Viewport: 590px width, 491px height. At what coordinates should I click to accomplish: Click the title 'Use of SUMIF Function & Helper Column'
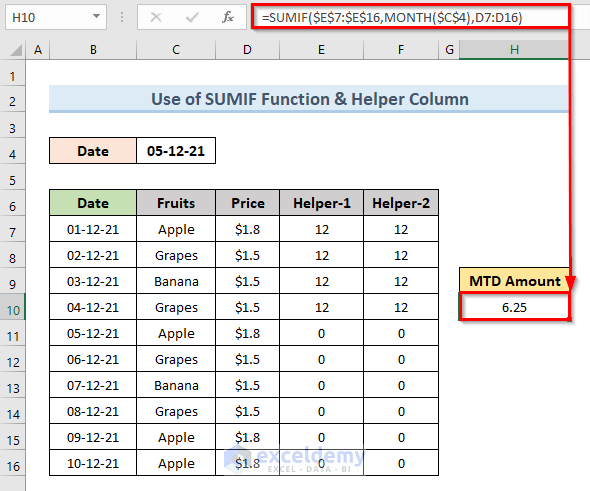(310, 99)
